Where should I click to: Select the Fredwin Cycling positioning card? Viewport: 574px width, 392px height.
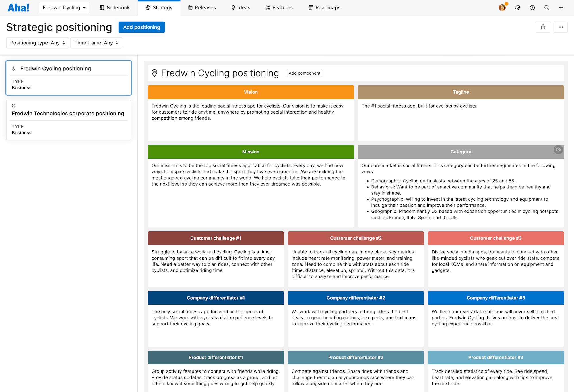[x=69, y=78]
